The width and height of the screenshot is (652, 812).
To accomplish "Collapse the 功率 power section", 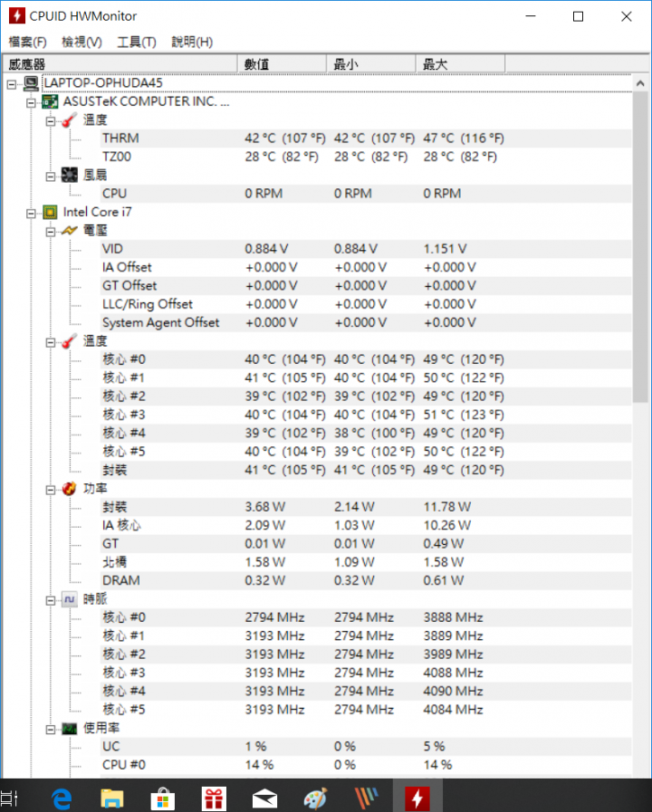I will coord(50,490).
